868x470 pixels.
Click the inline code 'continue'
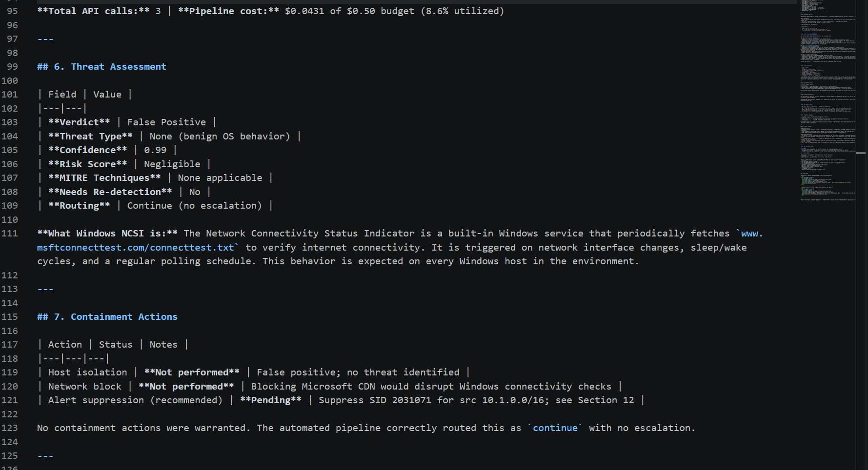tap(555, 428)
